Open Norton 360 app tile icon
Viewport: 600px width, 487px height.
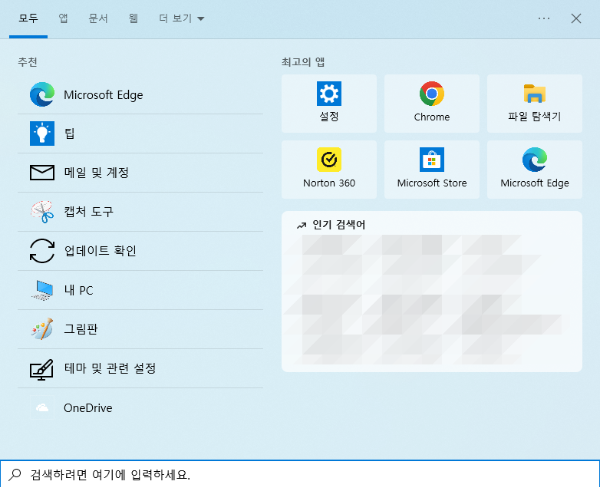coord(329,160)
